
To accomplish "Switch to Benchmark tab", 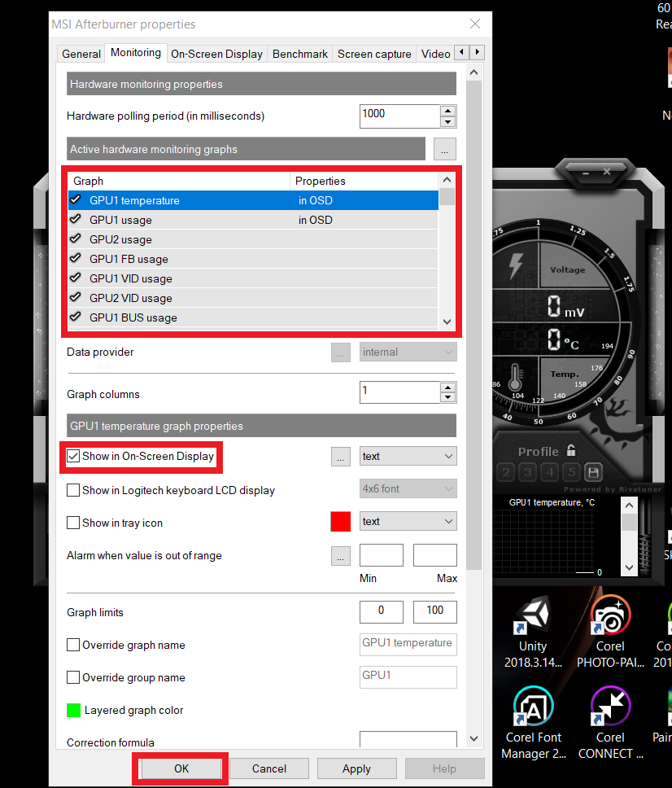I will pyautogui.click(x=300, y=54).
